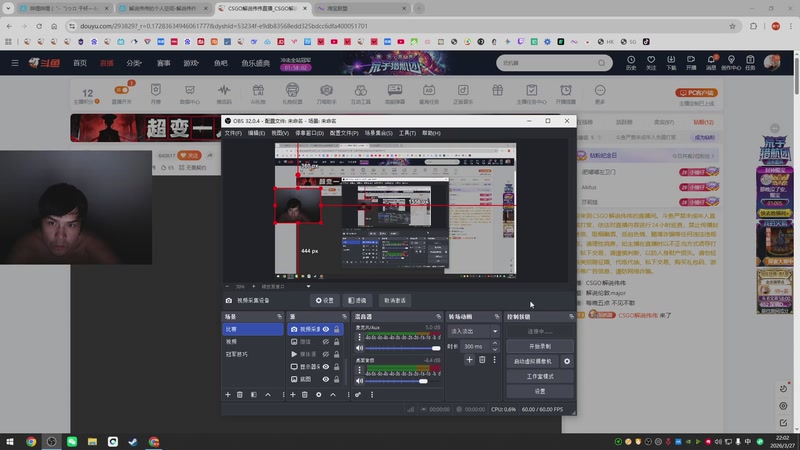
Task: Toggle lock on 底图 source
Action: 337,379
